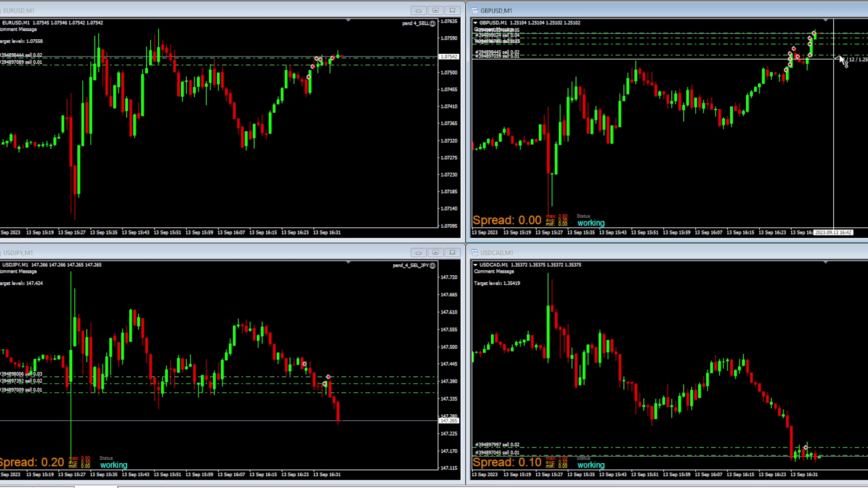This screenshot has height=488, width=868.
Task: Click the GBPUSD chart shift triangle marker
Action: tap(826, 20)
